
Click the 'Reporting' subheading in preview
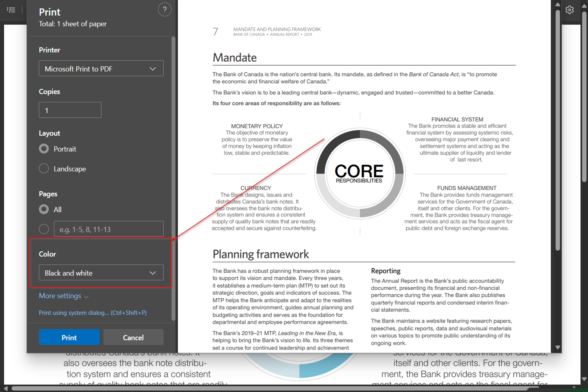pyautogui.click(x=386, y=271)
